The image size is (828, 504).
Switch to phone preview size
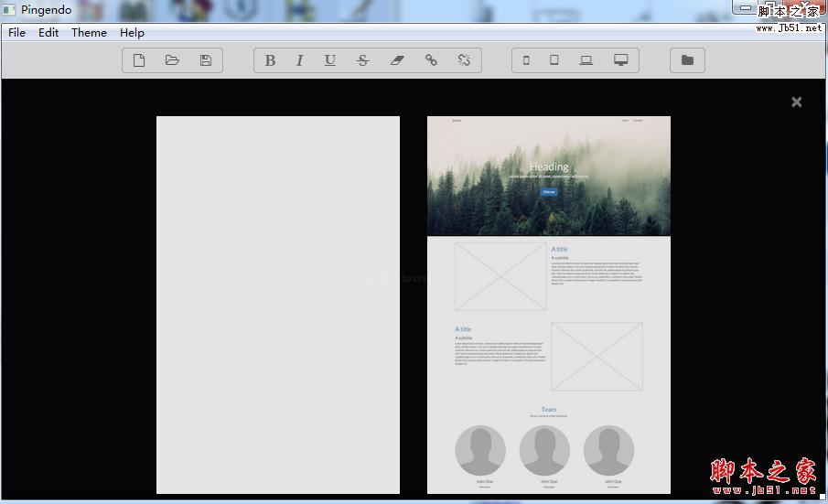click(x=526, y=60)
